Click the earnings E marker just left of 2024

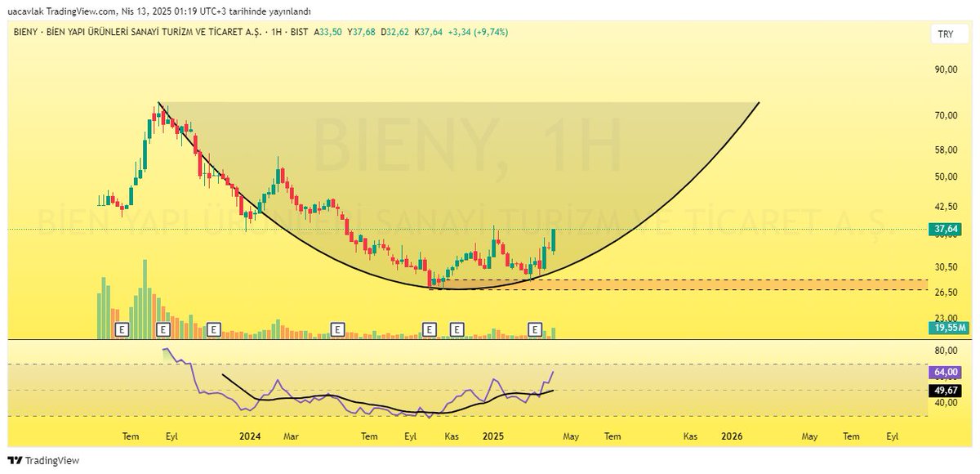coord(213,329)
